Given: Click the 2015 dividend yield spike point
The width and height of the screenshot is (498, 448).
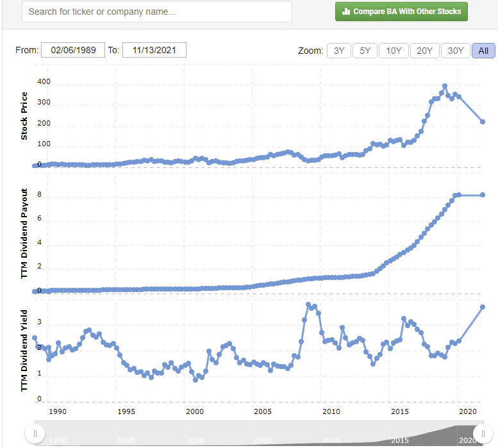Looking at the screenshot, I should (x=404, y=319).
